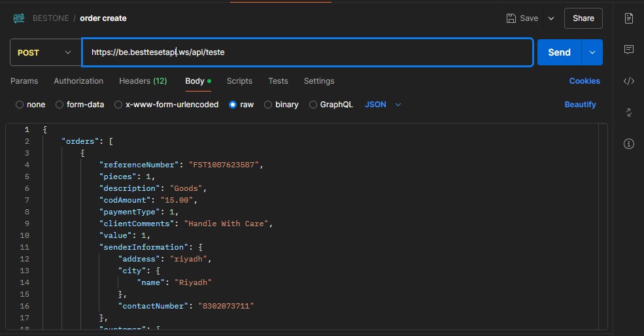
Task: Expand the Save options chevron
Action: [x=551, y=18]
